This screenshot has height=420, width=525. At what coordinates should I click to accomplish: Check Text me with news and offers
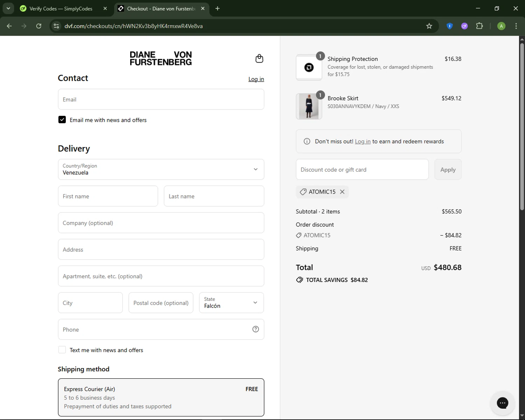pyautogui.click(x=62, y=350)
